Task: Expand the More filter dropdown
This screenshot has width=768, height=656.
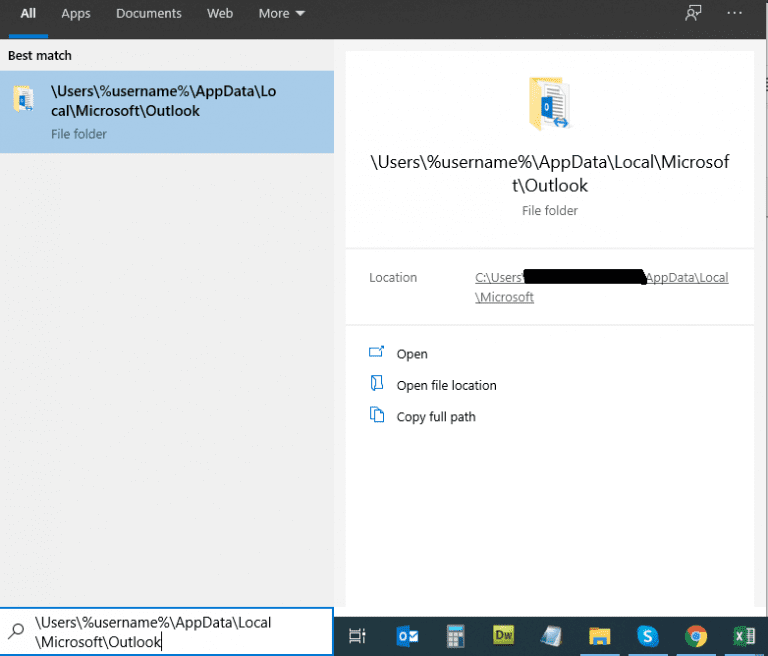Action: point(282,14)
